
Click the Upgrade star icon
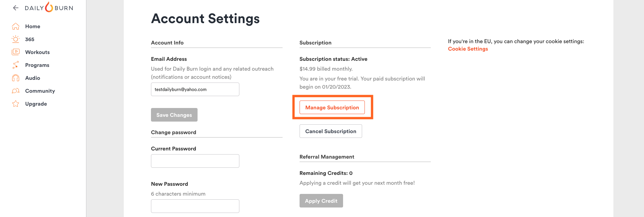pyautogui.click(x=16, y=104)
